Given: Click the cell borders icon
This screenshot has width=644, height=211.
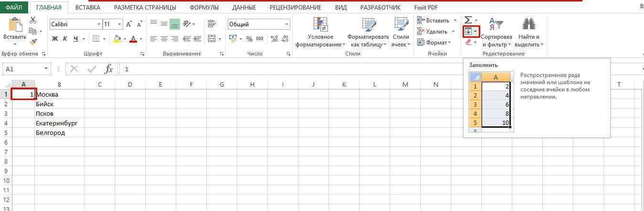Looking at the screenshot, I should pos(96,39).
